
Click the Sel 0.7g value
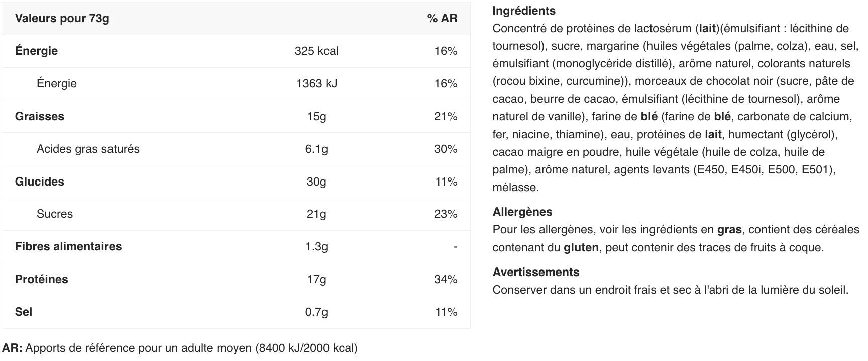pyautogui.click(x=316, y=312)
